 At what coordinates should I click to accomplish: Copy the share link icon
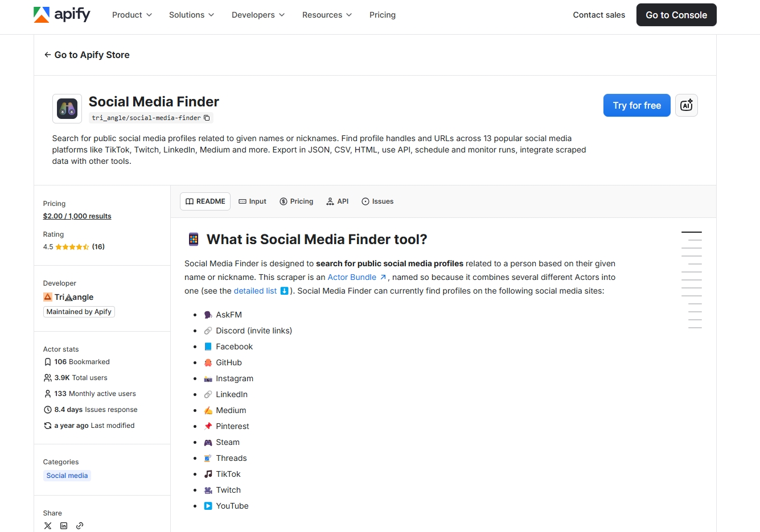[x=79, y=525]
